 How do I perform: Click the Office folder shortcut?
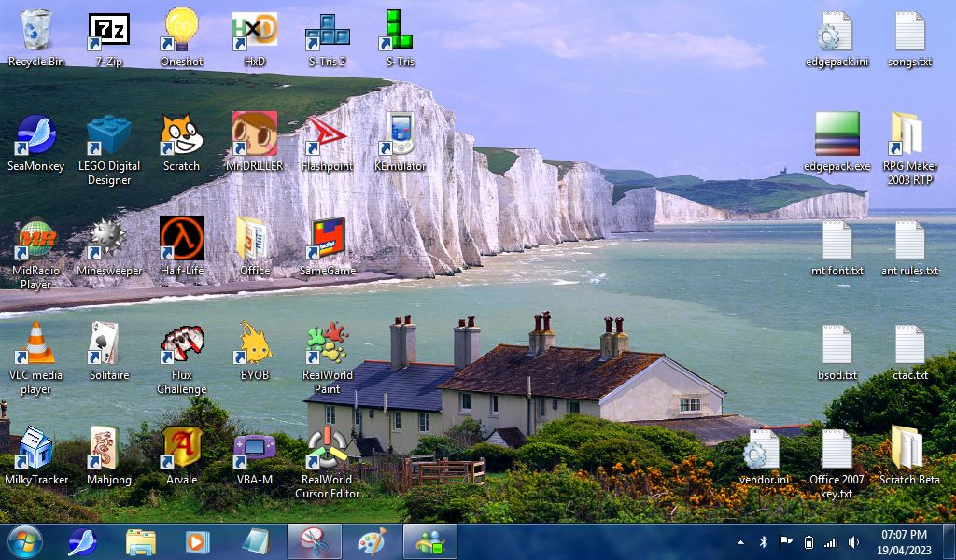(x=254, y=239)
